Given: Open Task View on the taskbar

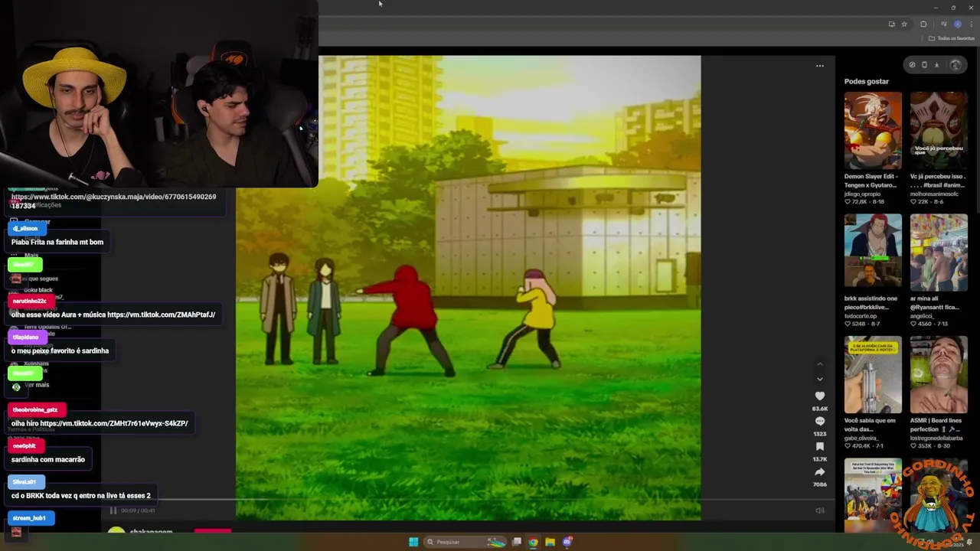Looking at the screenshot, I should click(517, 542).
